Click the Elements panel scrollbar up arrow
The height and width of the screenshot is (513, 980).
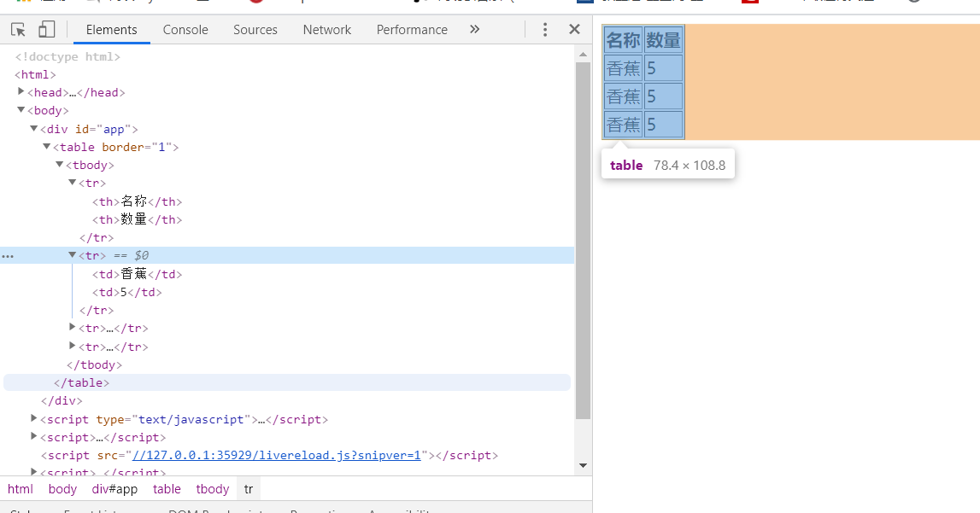(583, 55)
